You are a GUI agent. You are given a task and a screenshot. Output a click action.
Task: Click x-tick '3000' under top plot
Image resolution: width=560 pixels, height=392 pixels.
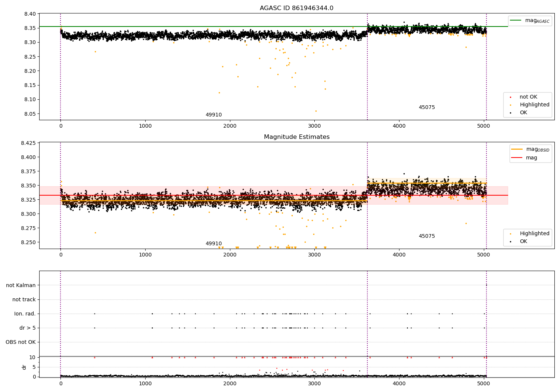(314, 127)
